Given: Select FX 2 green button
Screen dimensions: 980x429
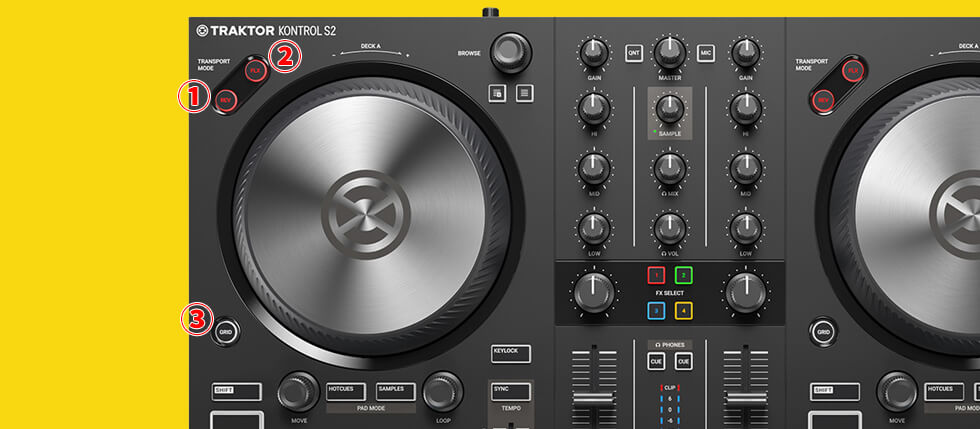Looking at the screenshot, I should (684, 275).
